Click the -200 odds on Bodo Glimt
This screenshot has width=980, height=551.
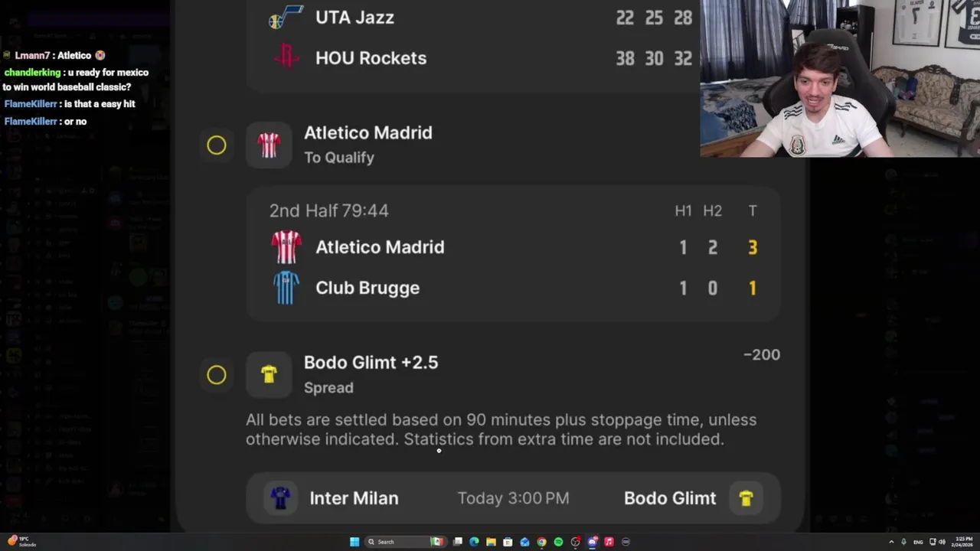(x=761, y=355)
